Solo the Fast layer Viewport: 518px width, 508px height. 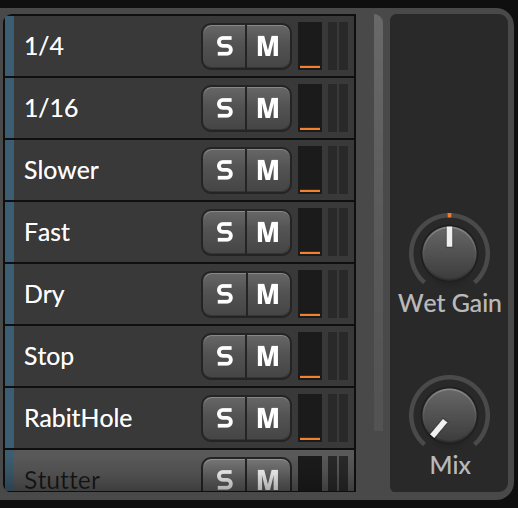click(224, 232)
